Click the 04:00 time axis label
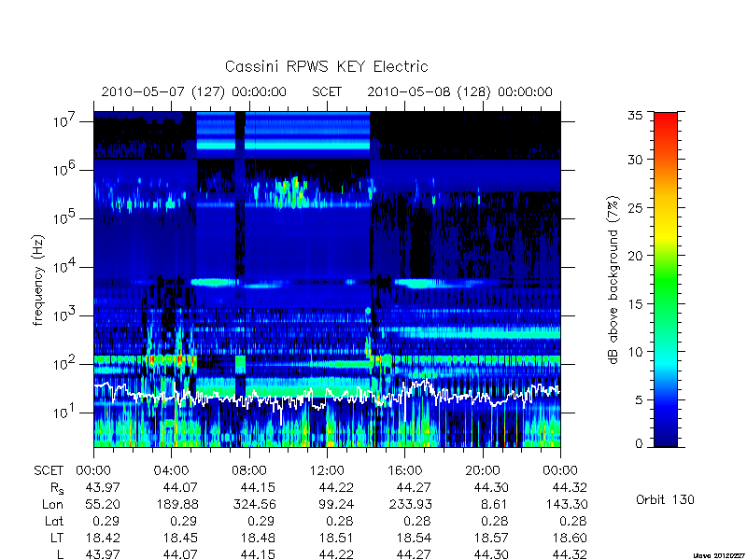This screenshot has height=560, width=747. [171, 470]
